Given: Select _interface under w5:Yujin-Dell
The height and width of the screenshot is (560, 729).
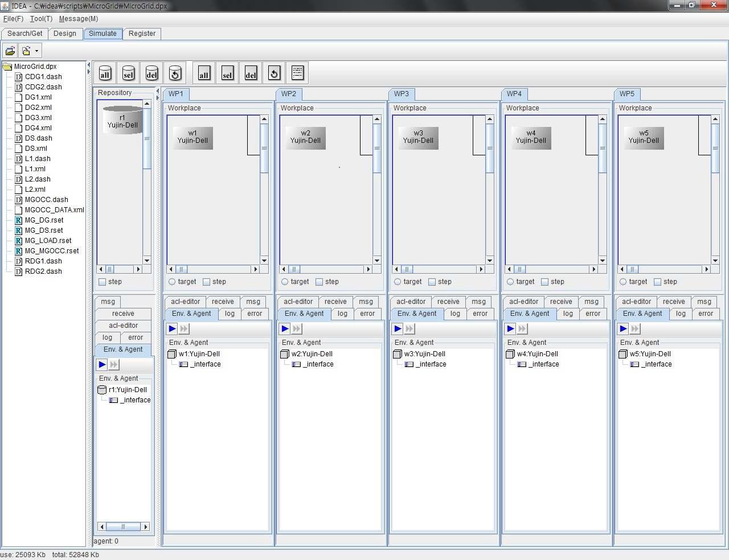Looking at the screenshot, I should click(x=656, y=364).
